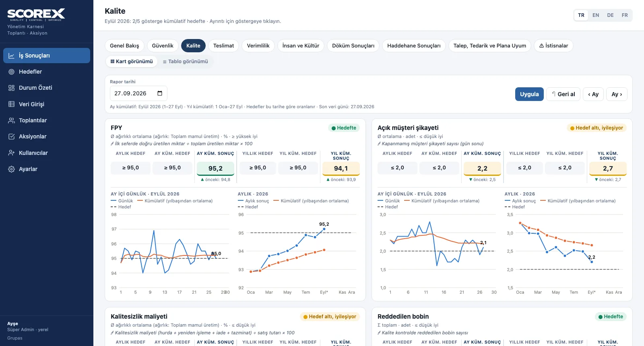Viewport: 644px width, 346px height.
Task: Go to next month with Ay ›
Action: [x=617, y=94]
